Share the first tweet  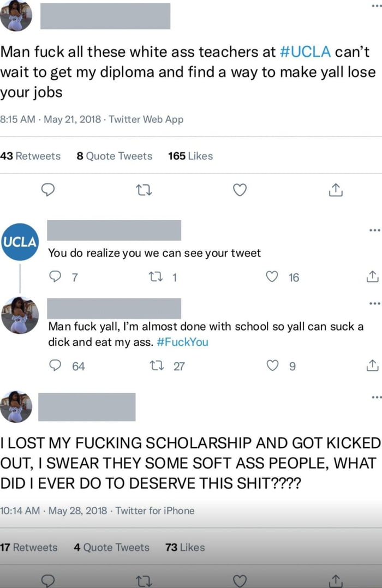click(x=335, y=190)
